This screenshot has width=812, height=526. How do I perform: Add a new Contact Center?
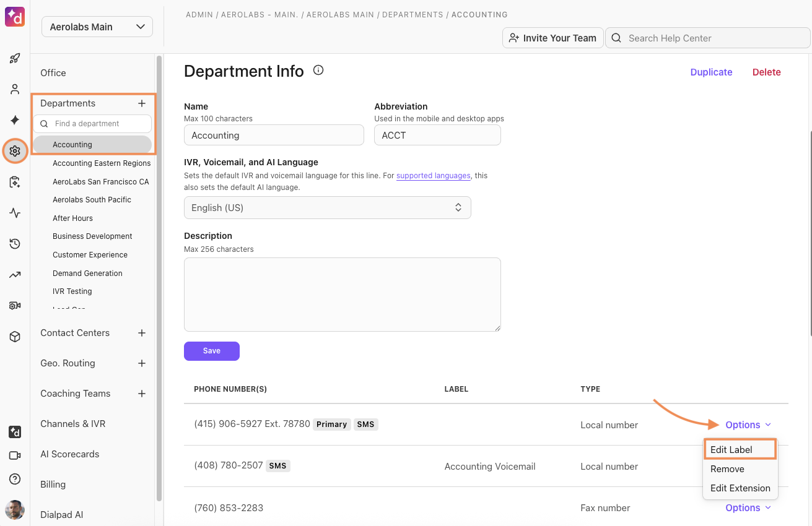(x=142, y=333)
